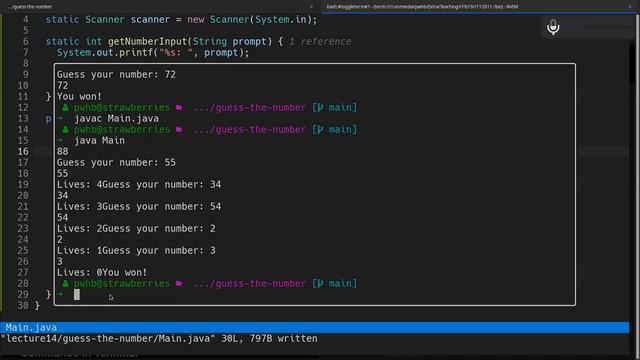
Task: Click the "1 reference" code lens on getNumberInput
Action: click(320, 42)
